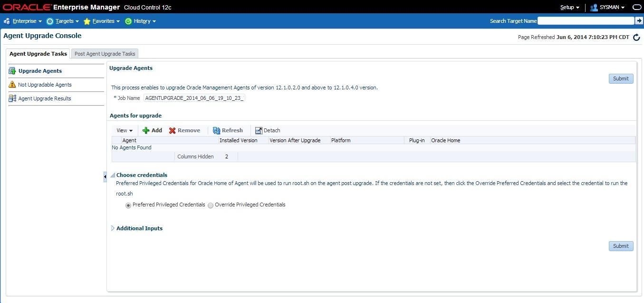Click the Not Upgradable Agents warning icon
644x303 pixels.
(x=12, y=84)
